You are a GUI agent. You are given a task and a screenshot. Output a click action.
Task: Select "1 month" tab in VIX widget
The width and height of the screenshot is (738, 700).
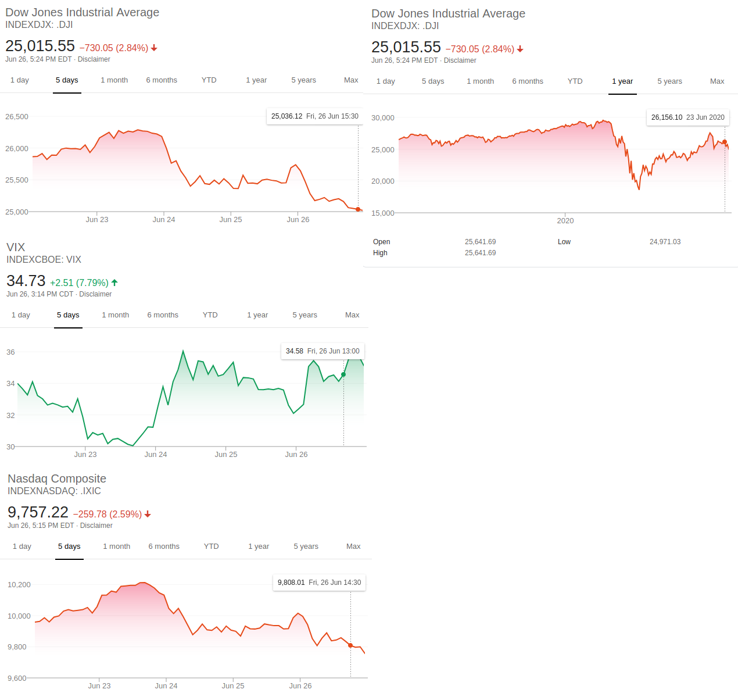[x=116, y=315]
